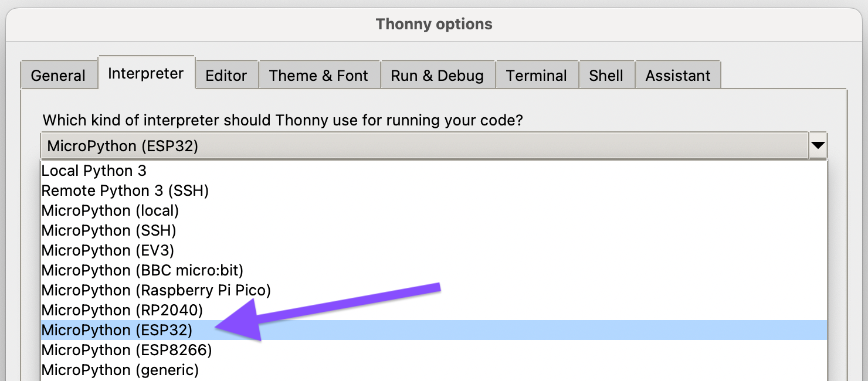Select MicroPython (SSH) interpreter
Image resolution: width=868 pixels, height=381 pixels.
(x=109, y=230)
